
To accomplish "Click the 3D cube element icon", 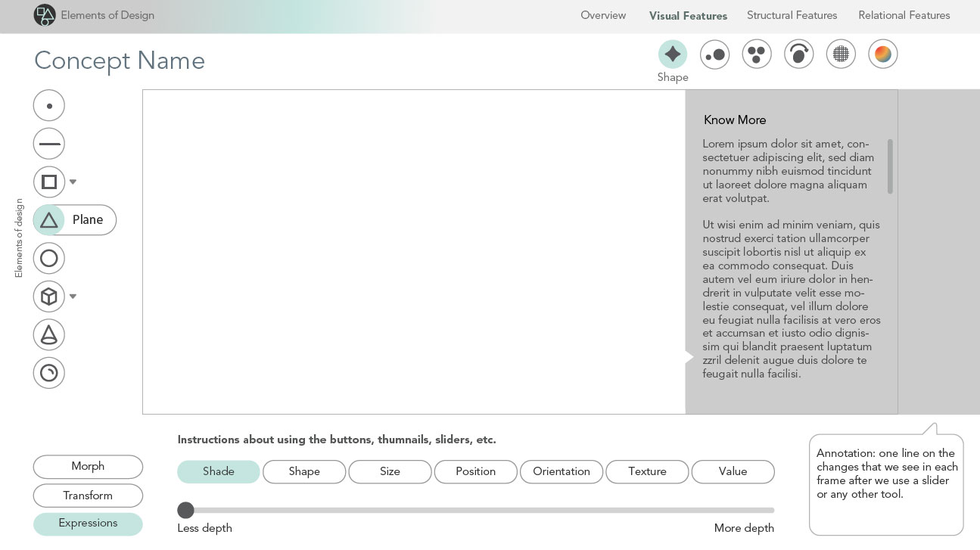I will tap(49, 297).
